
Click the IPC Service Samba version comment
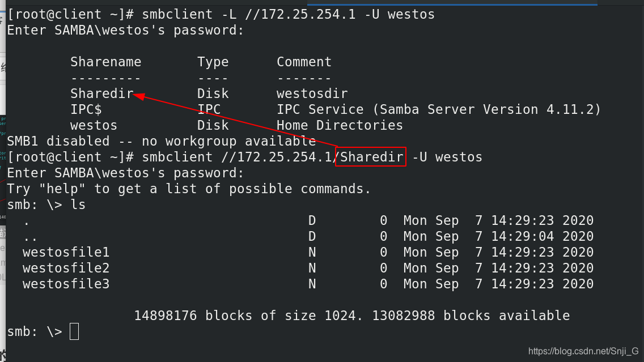click(x=439, y=109)
